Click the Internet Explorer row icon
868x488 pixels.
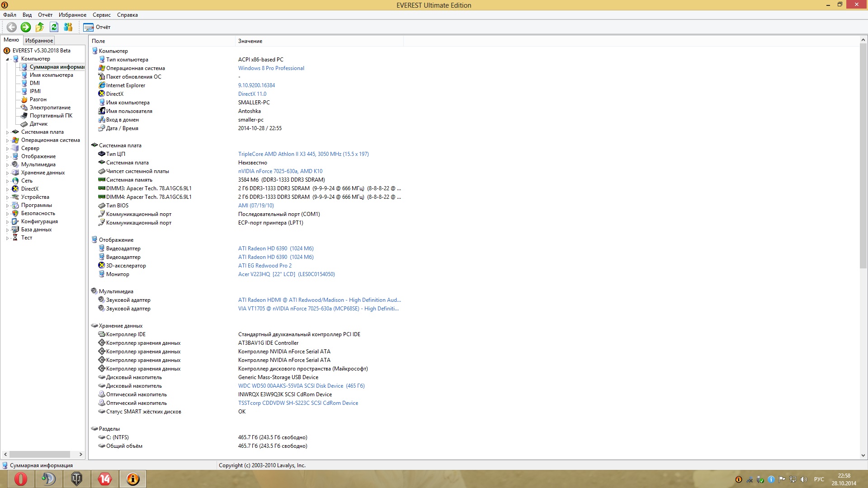point(102,85)
